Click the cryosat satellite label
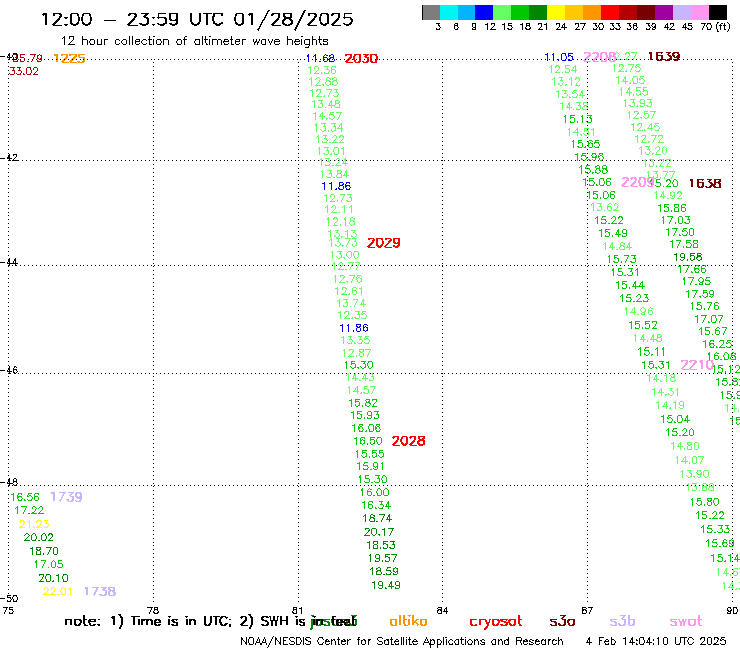Image resolution: width=740 pixels, height=650 pixels. (x=496, y=622)
